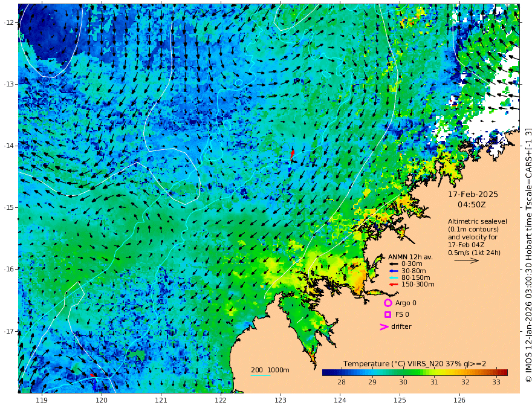Click the colorbar tick label 28

342,382
